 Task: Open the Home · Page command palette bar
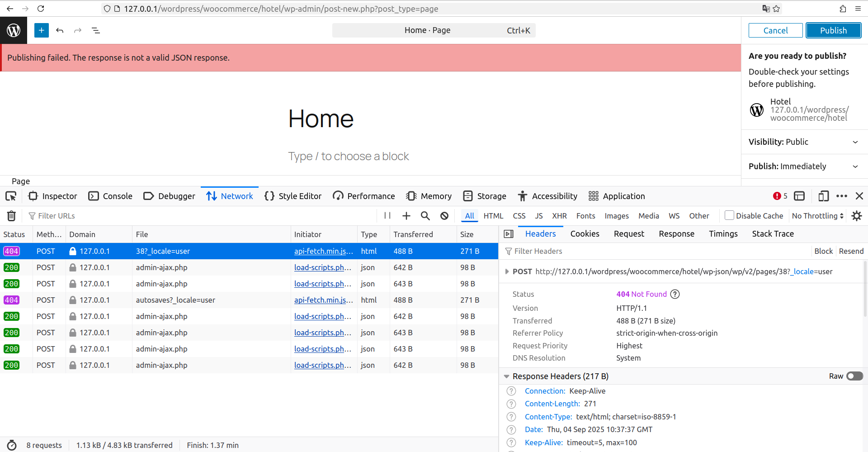(x=434, y=30)
